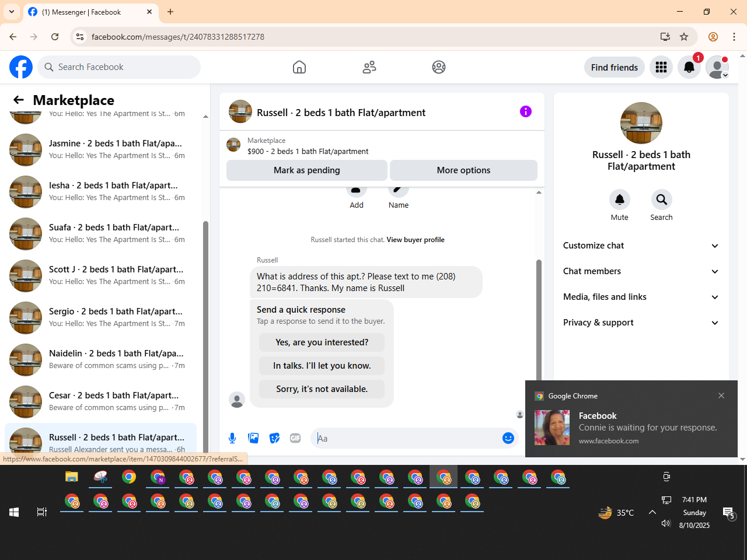Click the Search Facebook field
Screen dimensions: 747x560
tap(119, 67)
